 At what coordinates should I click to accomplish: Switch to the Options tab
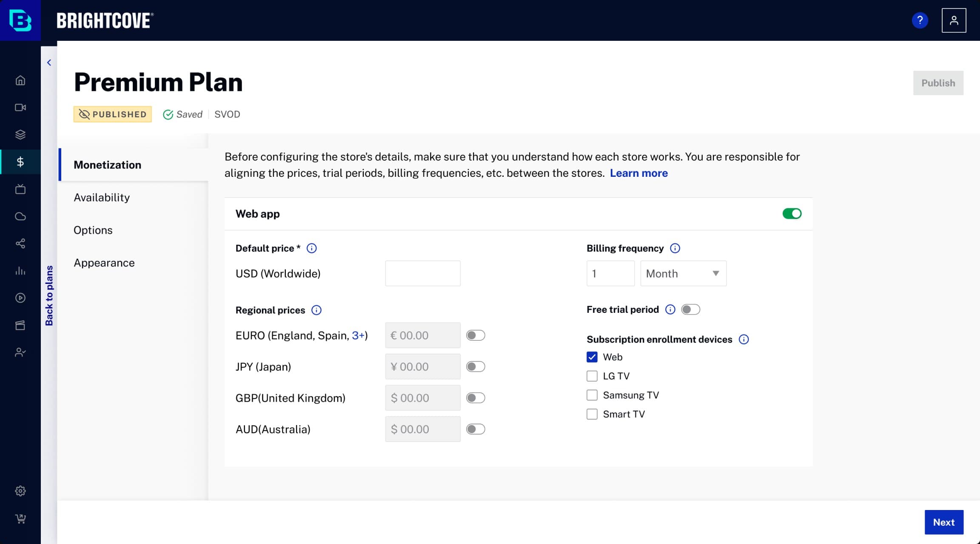coord(93,230)
